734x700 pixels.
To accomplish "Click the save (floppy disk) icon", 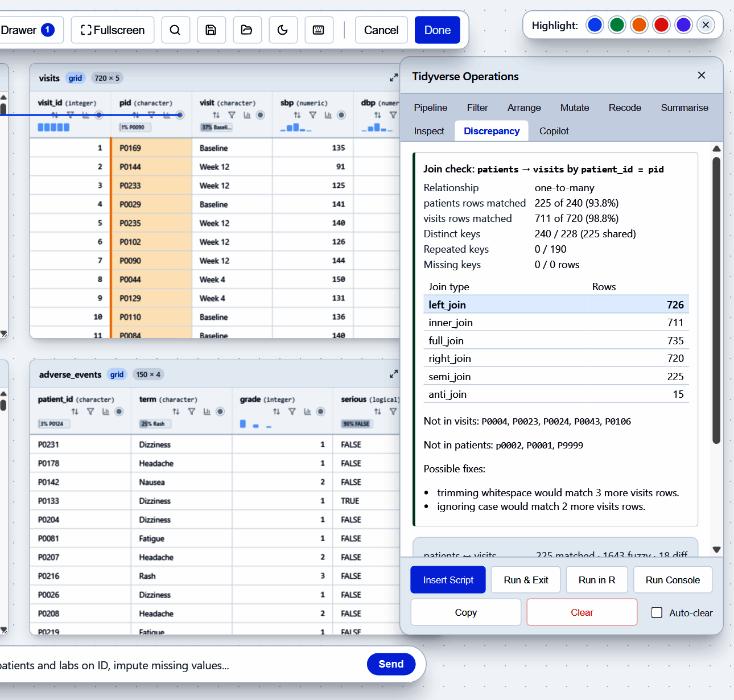I will 211,30.
